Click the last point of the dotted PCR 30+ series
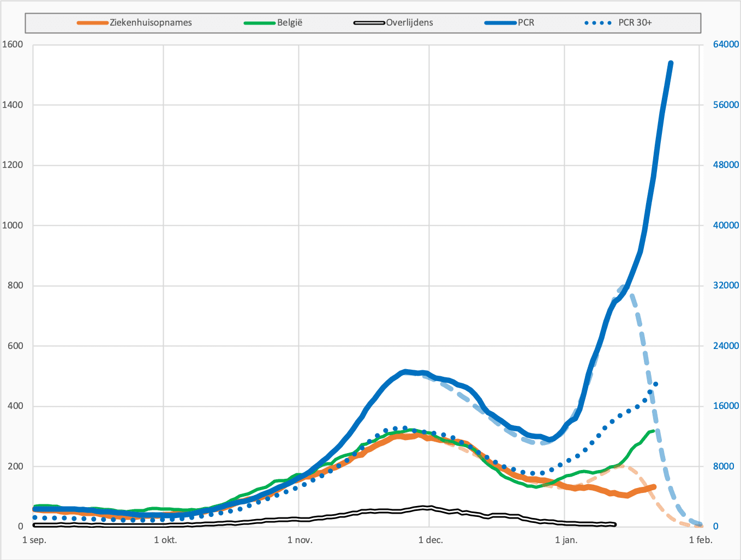The height and width of the screenshot is (560, 741). coord(656,384)
